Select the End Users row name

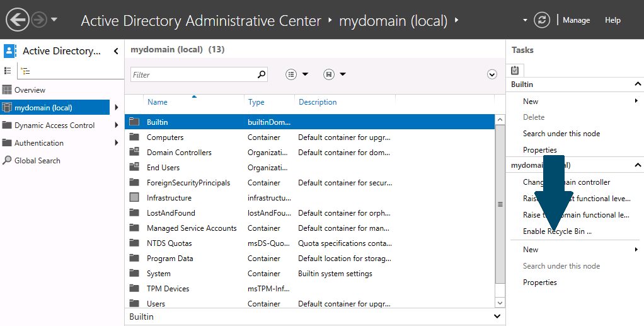pos(163,168)
